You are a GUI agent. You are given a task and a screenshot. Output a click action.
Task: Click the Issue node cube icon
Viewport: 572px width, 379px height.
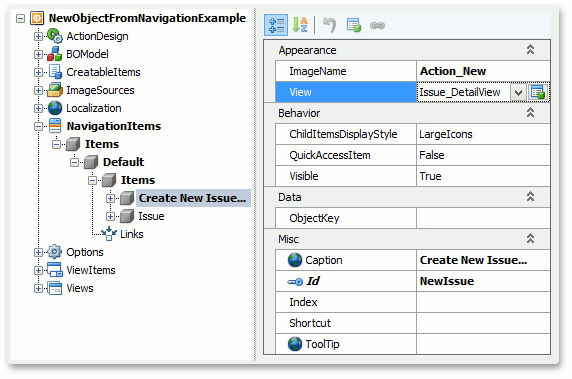point(127,216)
